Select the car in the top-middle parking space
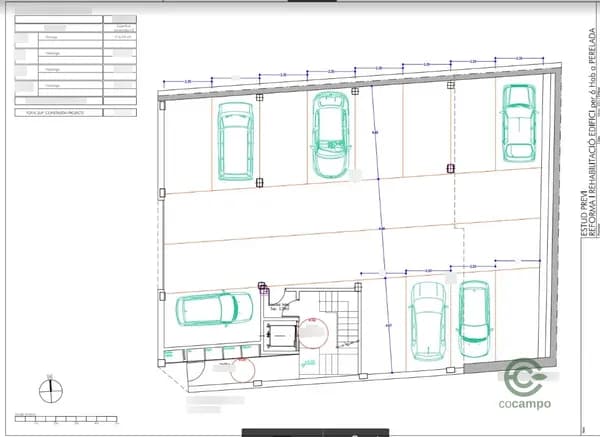600x437 pixels. tap(329, 132)
